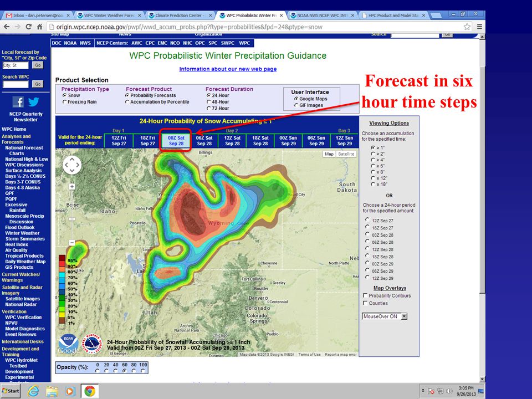Viewport: 532px width, 399px height.
Task: Select the Freezing Rain precipitation type
Action: tap(64, 102)
